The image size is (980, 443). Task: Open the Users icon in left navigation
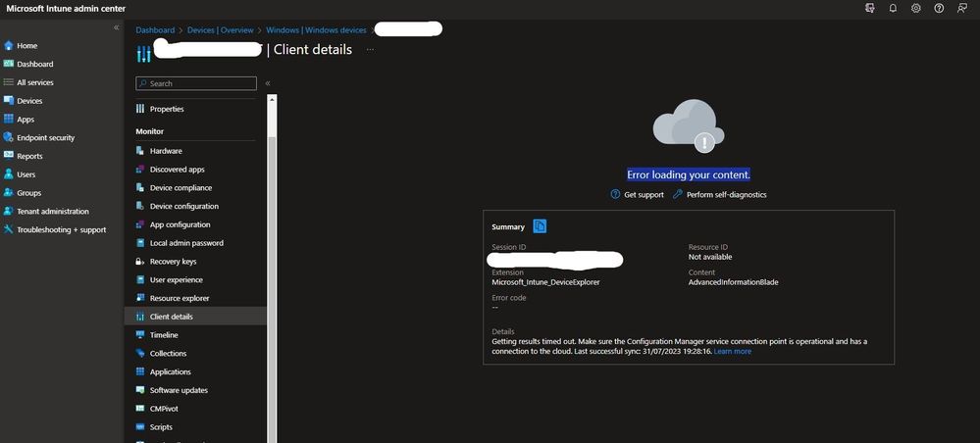8,174
